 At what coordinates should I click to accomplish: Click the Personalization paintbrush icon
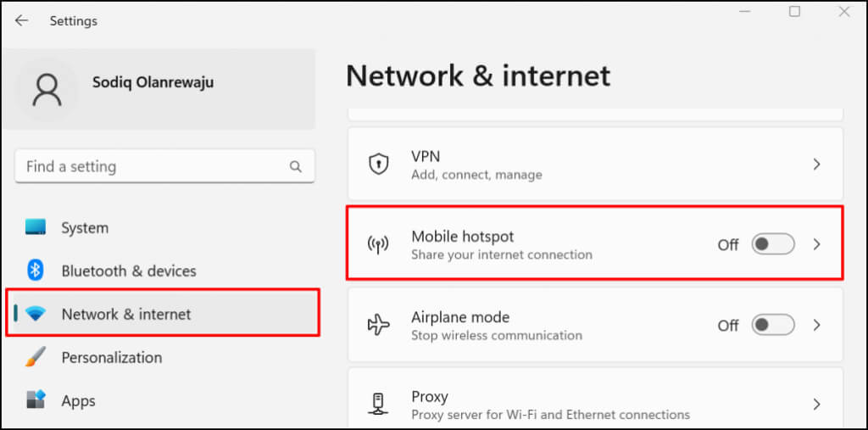36,357
